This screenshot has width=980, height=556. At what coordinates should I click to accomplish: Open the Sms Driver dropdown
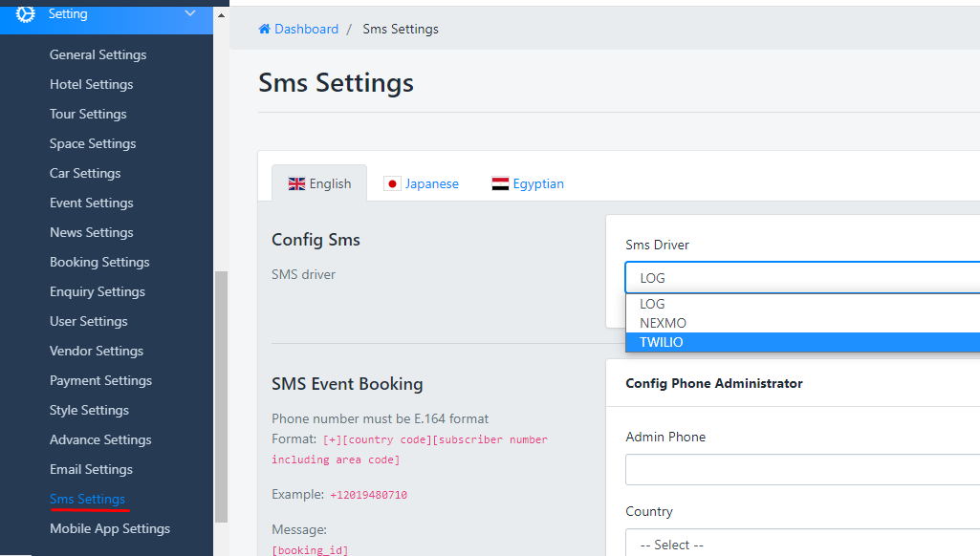(801, 278)
